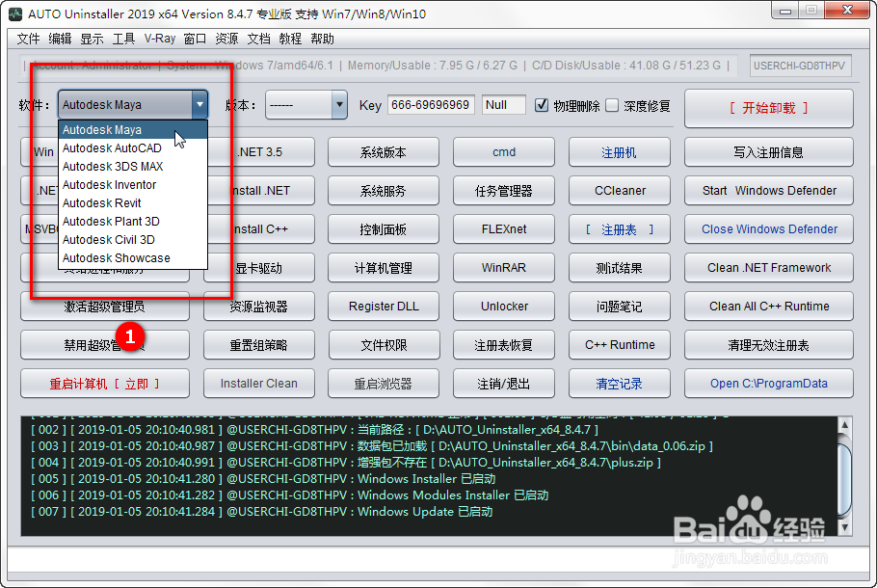Click 激活超级管理员 button
877x588 pixels.
pyautogui.click(x=105, y=307)
